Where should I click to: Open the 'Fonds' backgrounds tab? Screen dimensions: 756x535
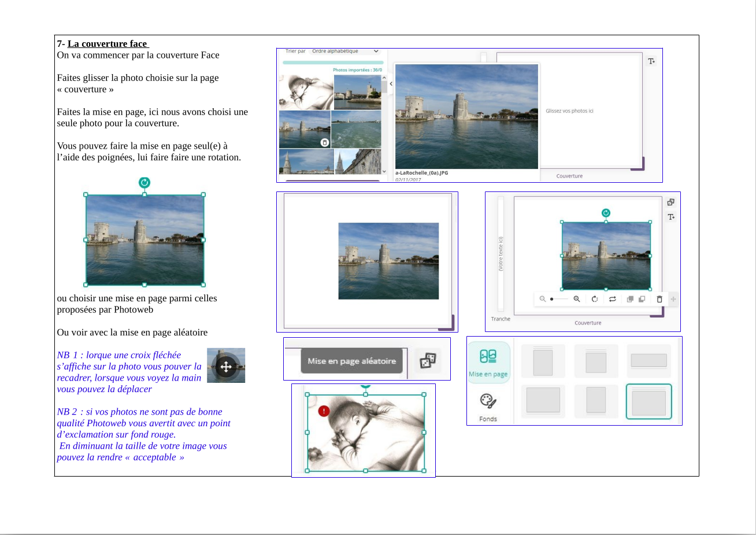(488, 407)
